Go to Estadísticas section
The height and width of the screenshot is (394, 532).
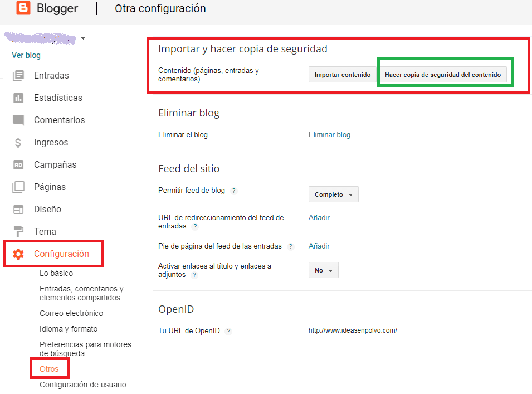click(x=58, y=98)
